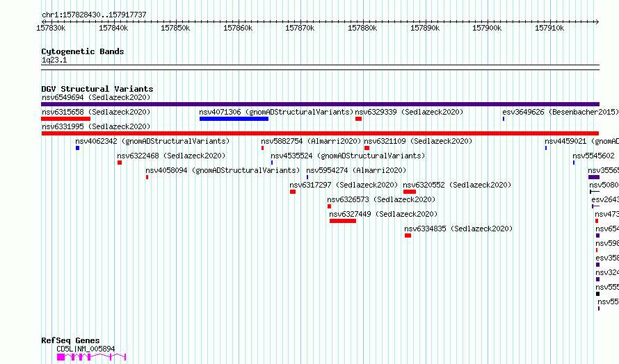Viewport: 619px width, 364px height.
Task: Click the nsv4062342 blue variant marker
Action: click(x=77, y=148)
